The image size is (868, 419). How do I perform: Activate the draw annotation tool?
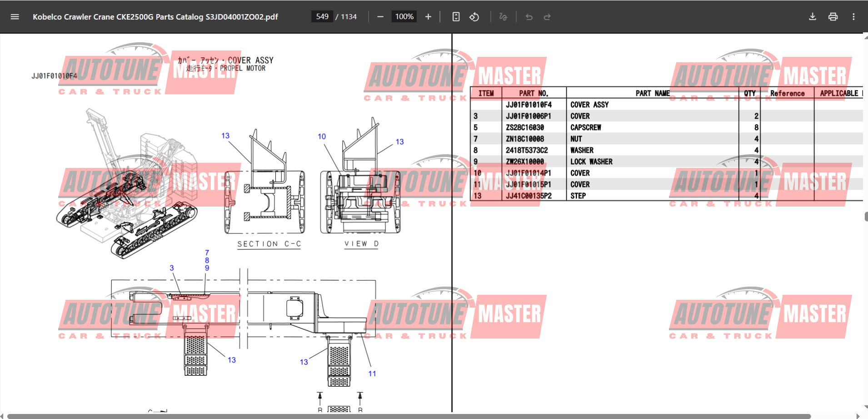click(503, 17)
